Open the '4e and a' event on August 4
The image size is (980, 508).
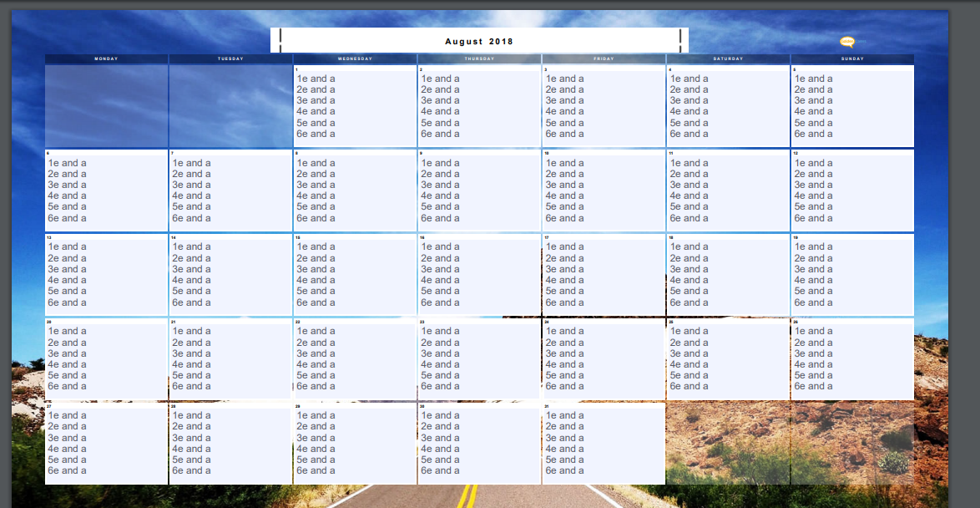click(x=689, y=111)
